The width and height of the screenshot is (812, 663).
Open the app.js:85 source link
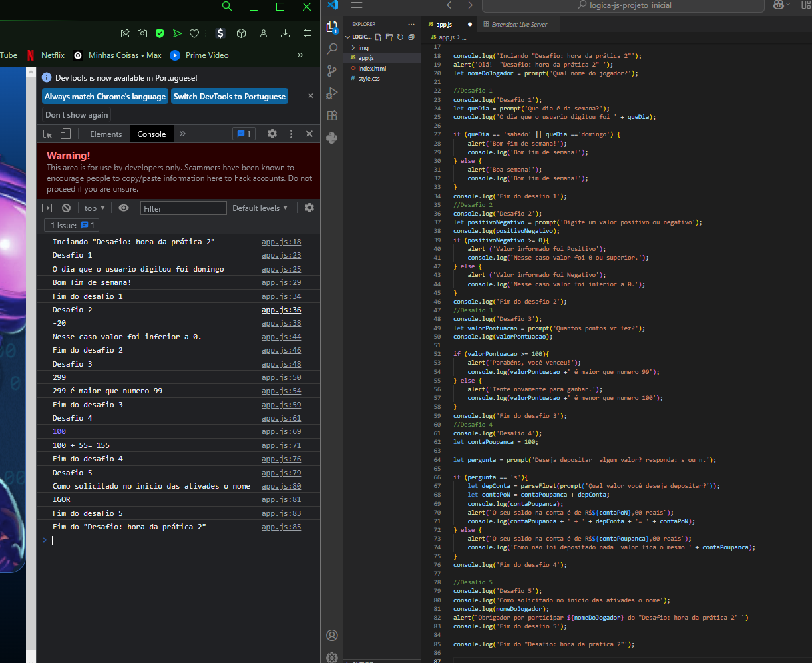click(281, 527)
